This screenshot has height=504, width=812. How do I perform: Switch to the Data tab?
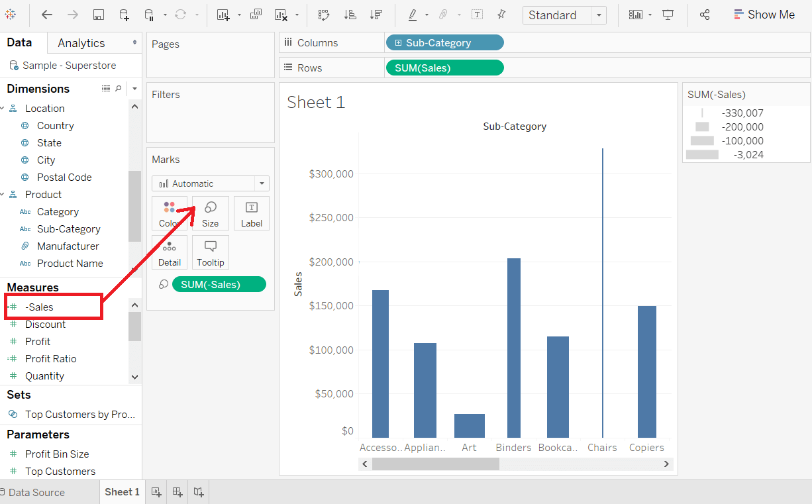tap(19, 42)
